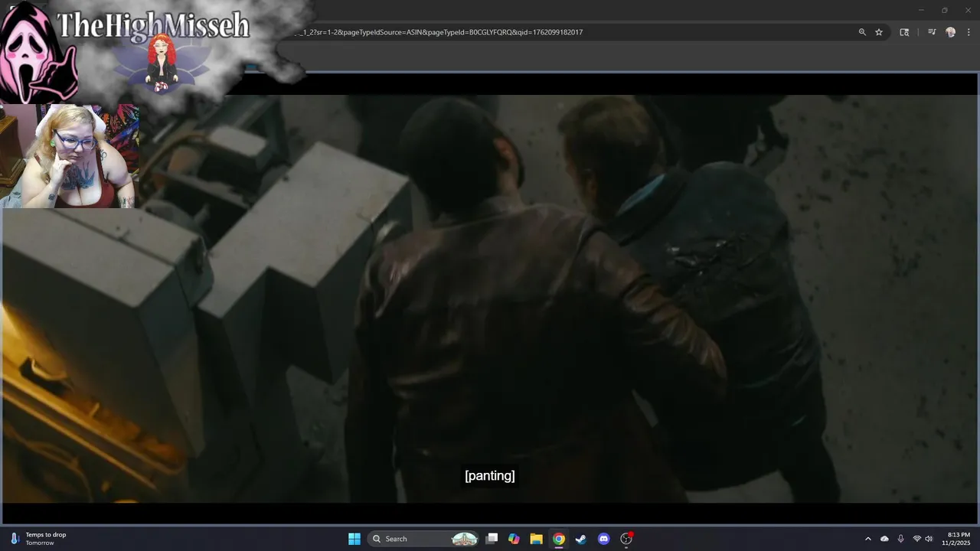Launch Copilot from the taskbar
This screenshot has height=551, width=980.
514,539
